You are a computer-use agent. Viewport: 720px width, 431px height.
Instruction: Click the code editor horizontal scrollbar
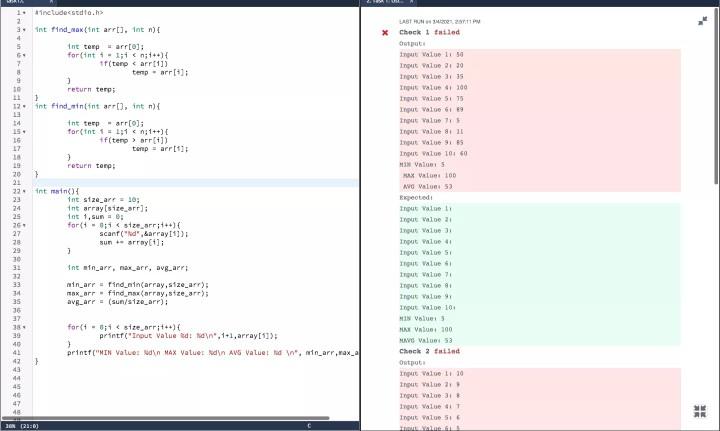point(165,418)
